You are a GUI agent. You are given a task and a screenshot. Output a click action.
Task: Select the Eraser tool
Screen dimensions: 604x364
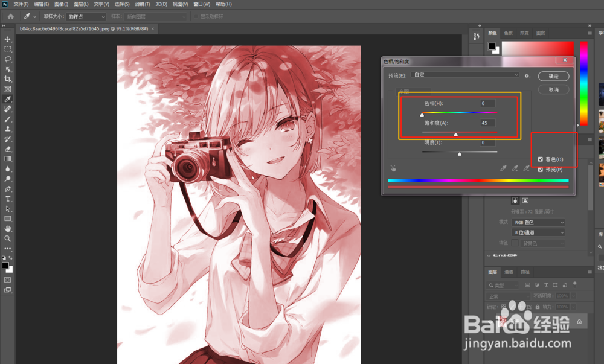[8, 149]
